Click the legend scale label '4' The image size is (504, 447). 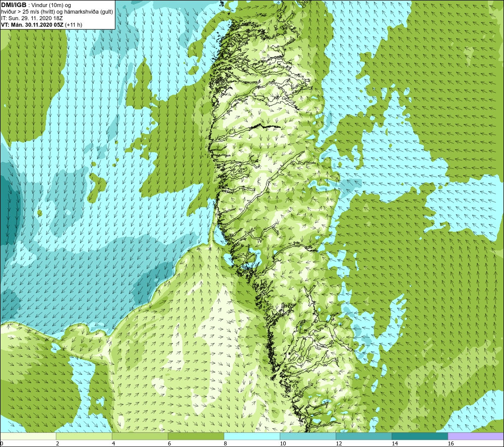click(x=113, y=444)
